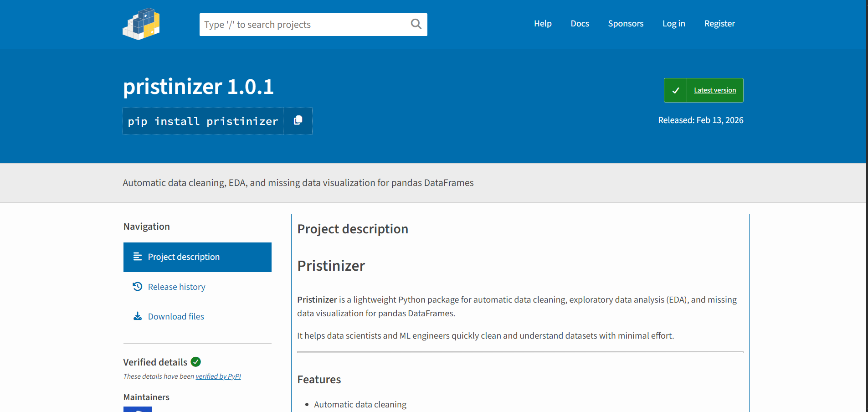Click the maintainer avatar thumbnail
The image size is (868, 412).
tap(138, 409)
